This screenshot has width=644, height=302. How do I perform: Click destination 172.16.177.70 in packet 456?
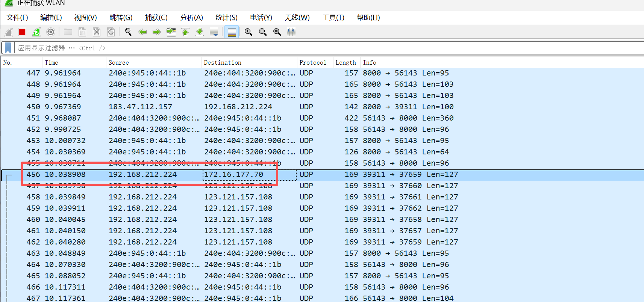tap(233, 174)
